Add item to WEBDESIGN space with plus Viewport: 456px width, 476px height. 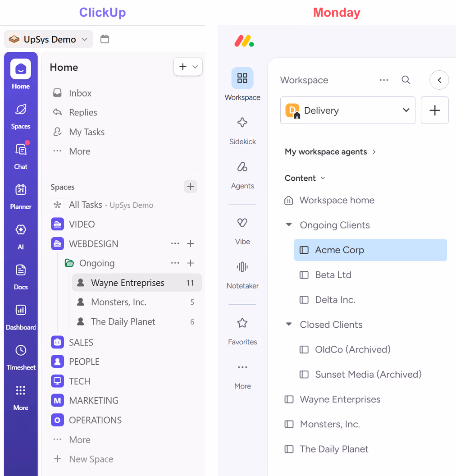coord(191,243)
